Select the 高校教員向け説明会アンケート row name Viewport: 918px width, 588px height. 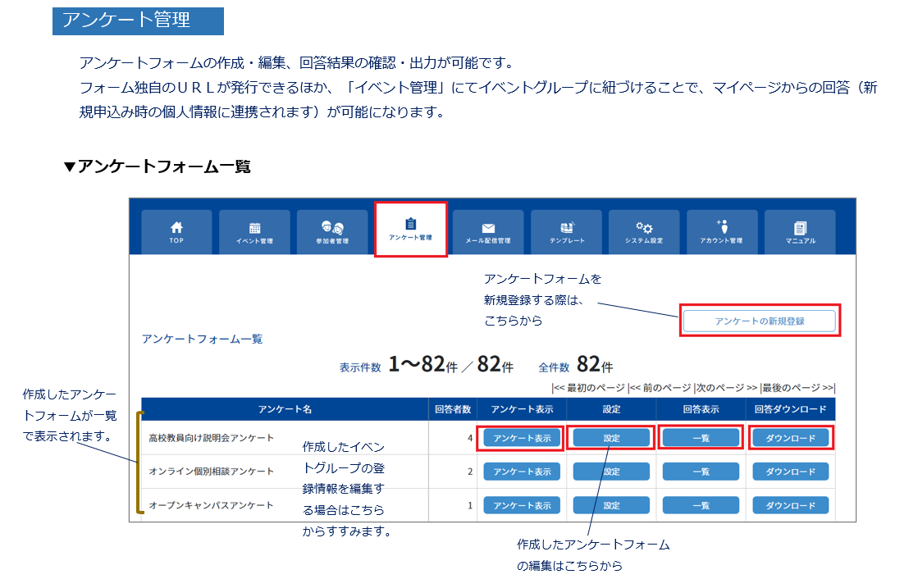click(x=211, y=438)
